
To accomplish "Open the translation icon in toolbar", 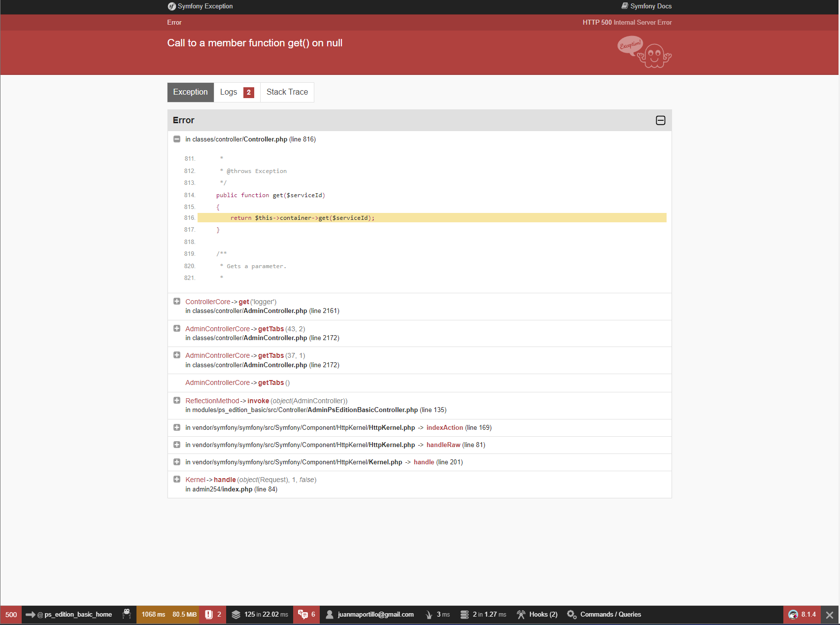I will tap(303, 615).
